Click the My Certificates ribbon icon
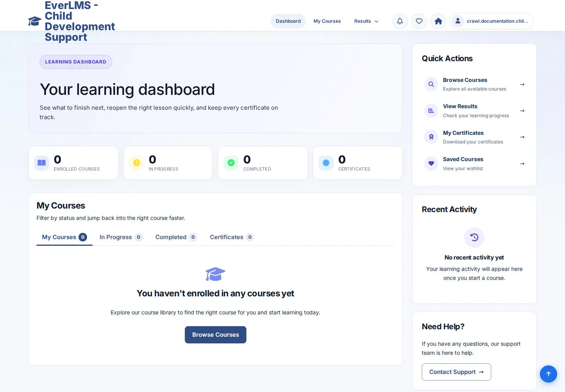The height and width of the screenshot is (392, 565). pyautogui.click(x=431, y=137)
